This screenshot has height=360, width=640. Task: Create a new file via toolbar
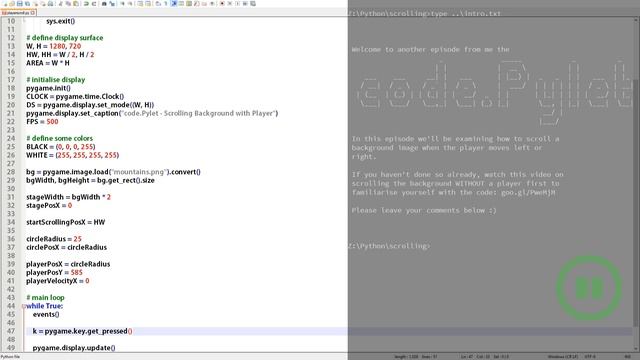[x=4, y=4]
